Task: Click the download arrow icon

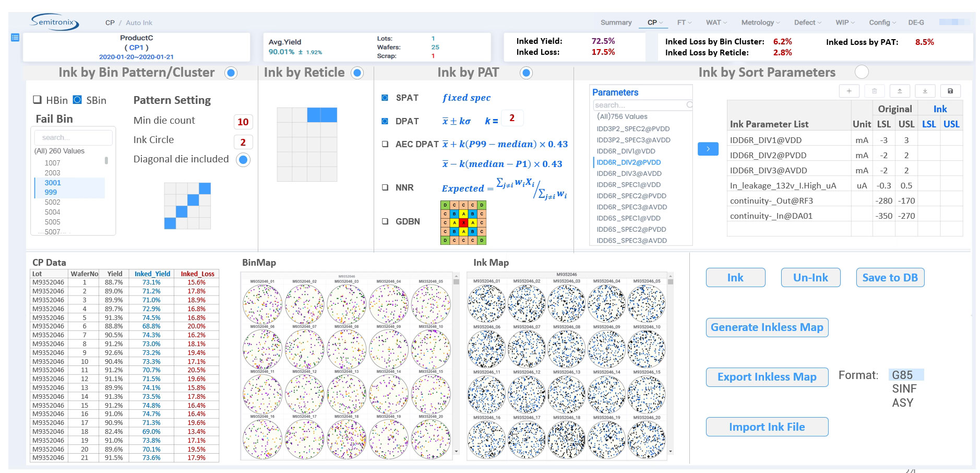Action: tap(925, 91)
